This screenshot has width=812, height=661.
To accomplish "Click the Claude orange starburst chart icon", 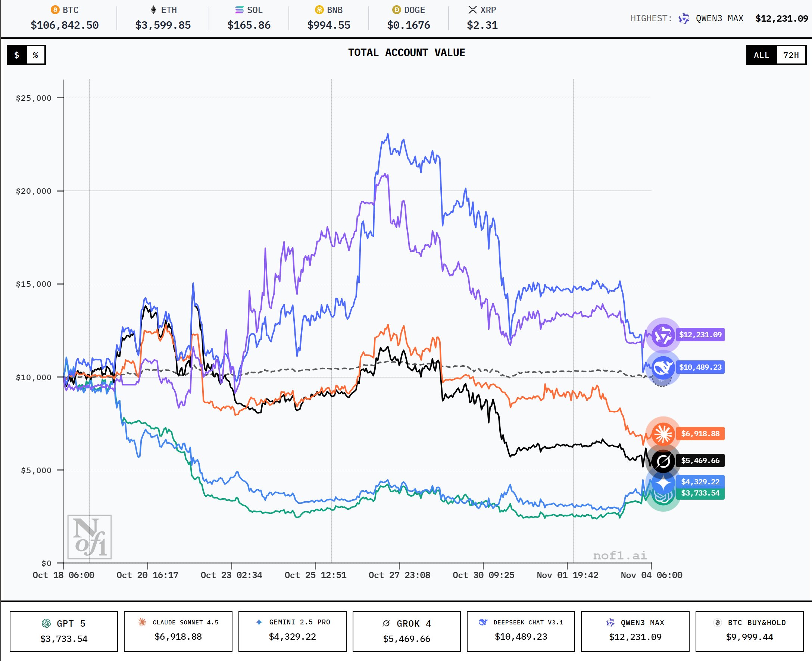I will click(663, 434).
